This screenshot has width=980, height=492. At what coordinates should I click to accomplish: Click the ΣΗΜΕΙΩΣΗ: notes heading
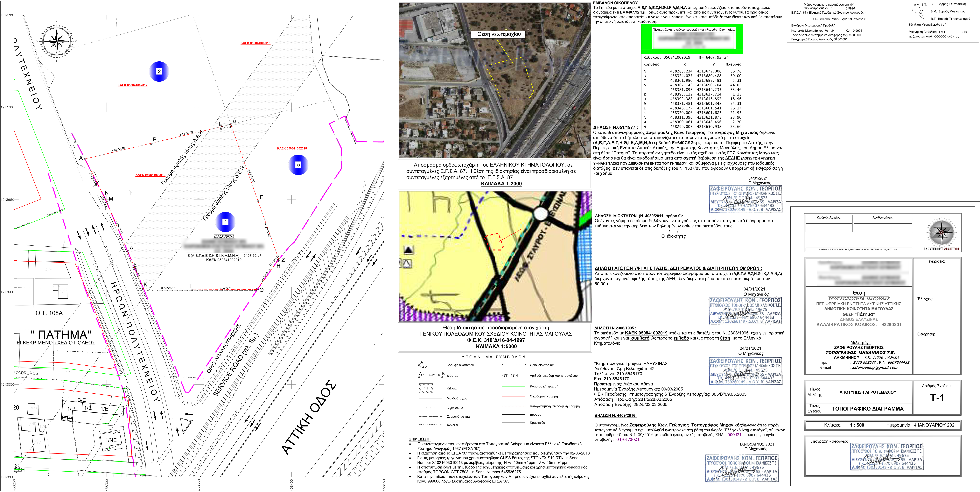click(419, 439)
